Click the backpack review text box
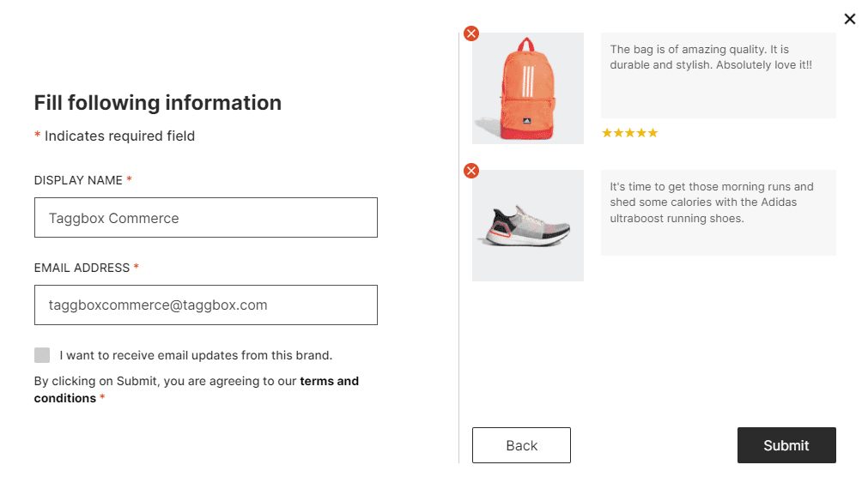This screenshot has height=495, width=868. click(718, 75)
